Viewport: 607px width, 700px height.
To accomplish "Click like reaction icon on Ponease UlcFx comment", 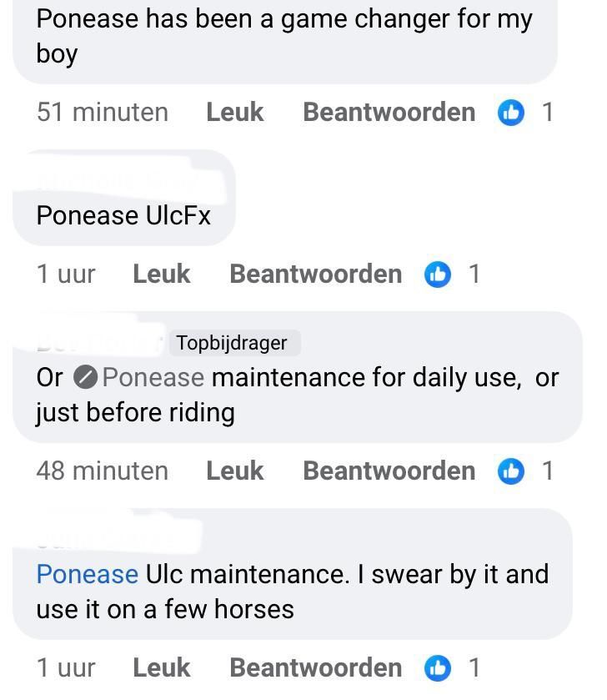I will tap(438, 274).
